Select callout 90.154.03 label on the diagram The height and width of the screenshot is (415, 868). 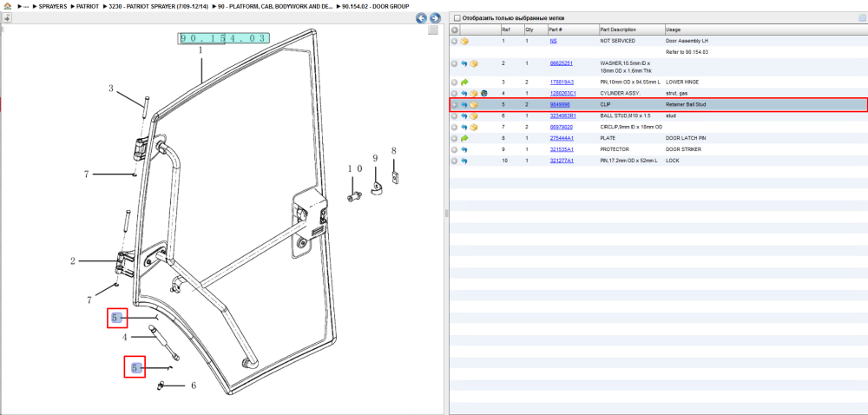[224, 38]
